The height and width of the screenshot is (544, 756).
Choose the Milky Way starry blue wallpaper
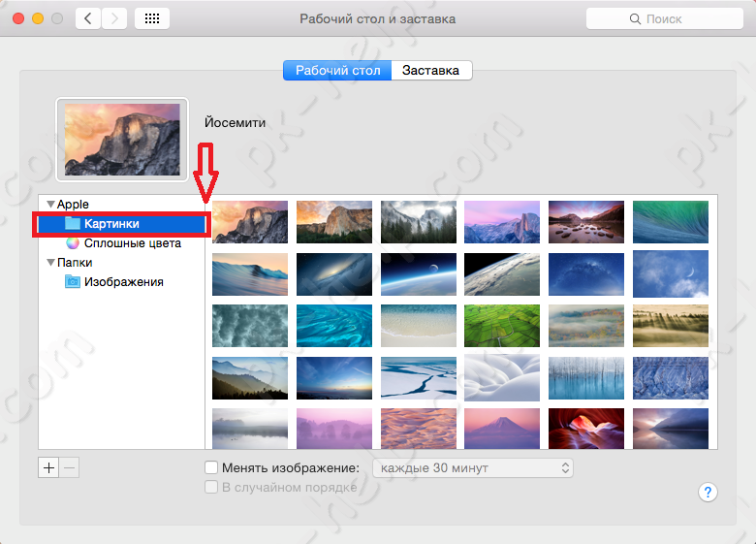pos(586,273)
